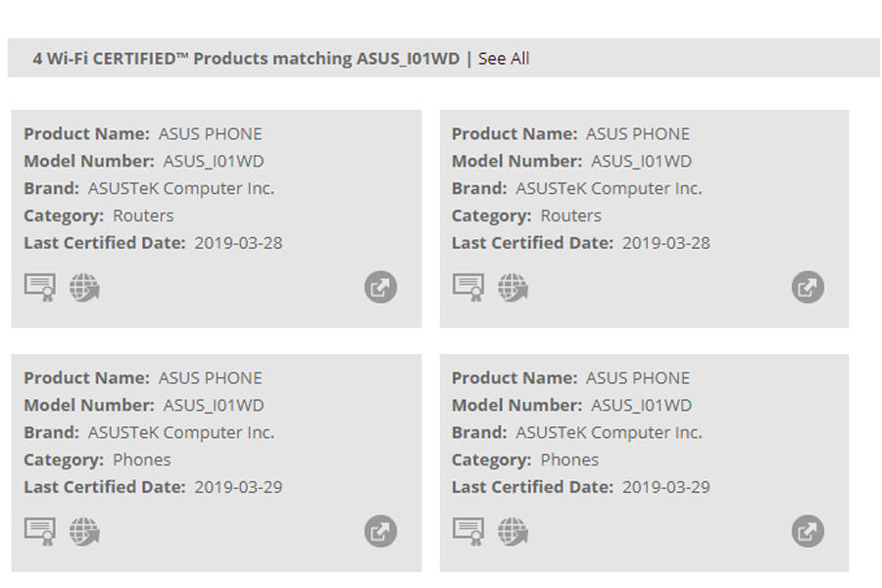
Task: Open the certificate document for the first Routers product
Action: pos(39,286)
